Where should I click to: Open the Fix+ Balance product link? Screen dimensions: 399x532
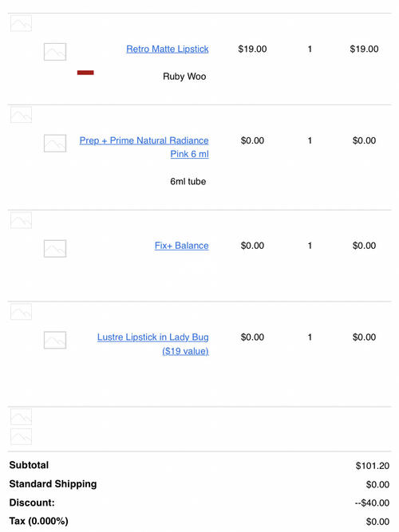[x=182, y=246]
